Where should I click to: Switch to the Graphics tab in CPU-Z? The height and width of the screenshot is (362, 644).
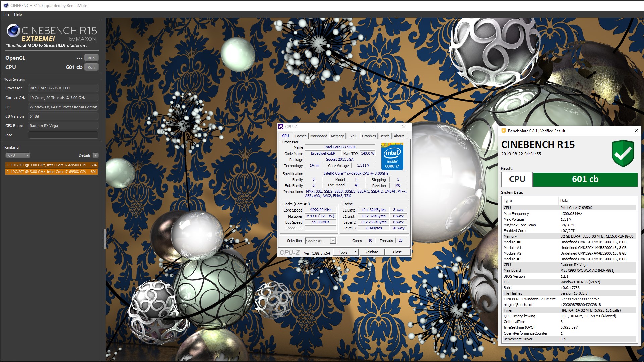pos(369,136)
